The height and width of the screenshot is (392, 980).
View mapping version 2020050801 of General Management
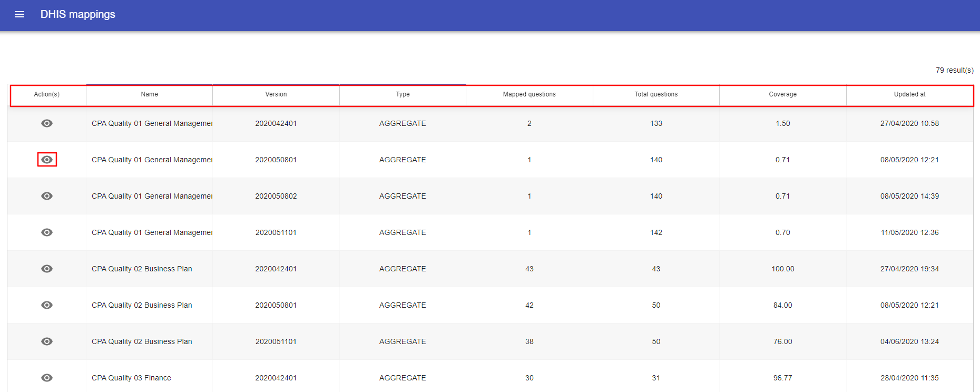pos(47,160)
